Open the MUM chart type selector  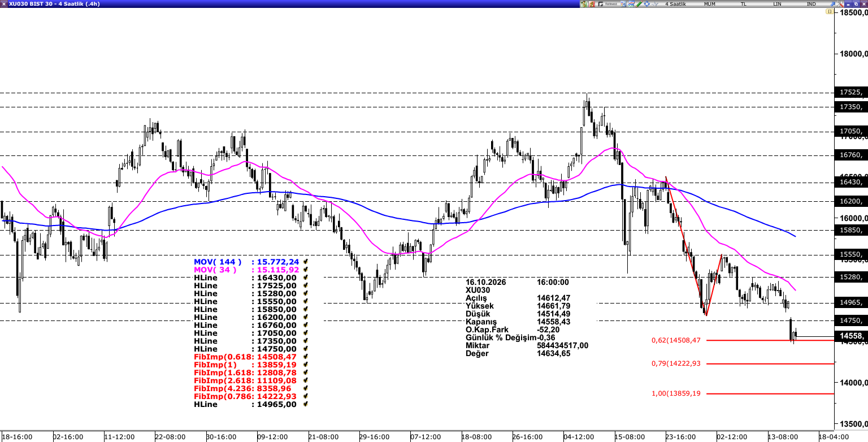click(x=710, y=4)
